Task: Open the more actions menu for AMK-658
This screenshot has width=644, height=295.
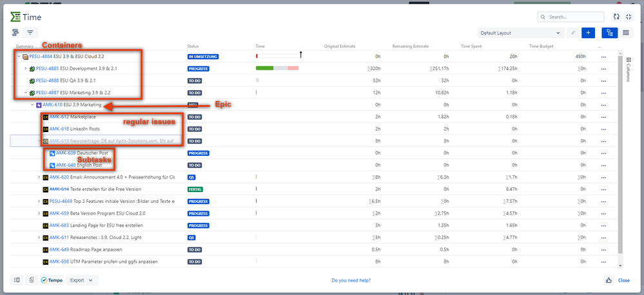Action: [603, 262]
